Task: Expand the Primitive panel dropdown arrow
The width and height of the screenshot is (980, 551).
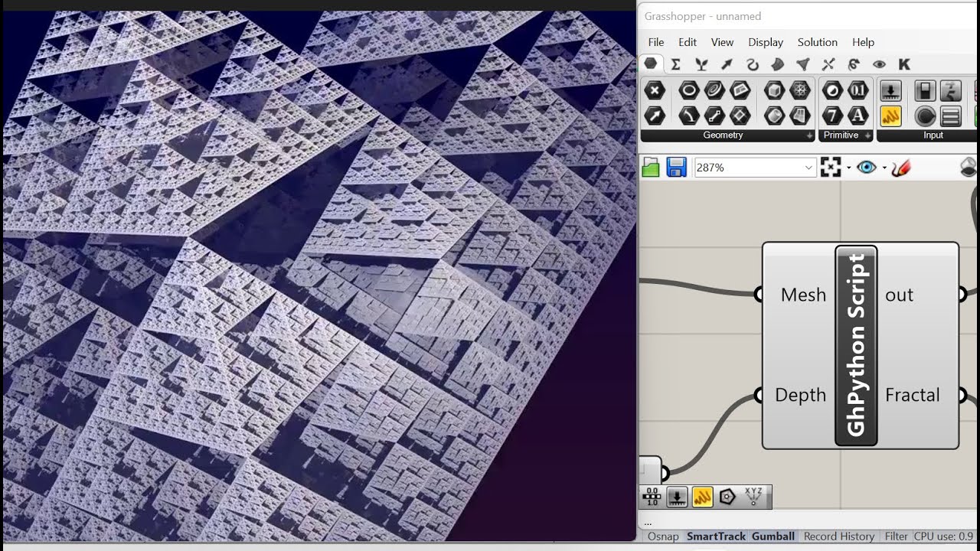Action: (x=867, y=135)
